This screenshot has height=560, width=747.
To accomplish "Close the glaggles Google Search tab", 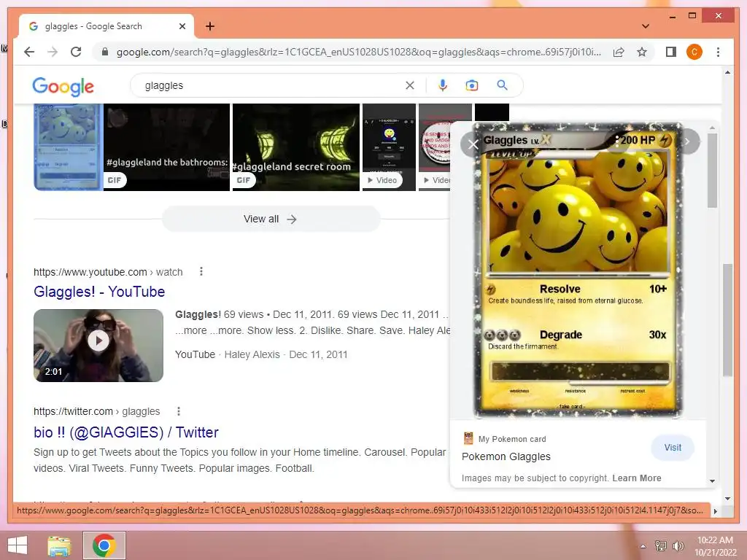I will click(x=182, y=26).
